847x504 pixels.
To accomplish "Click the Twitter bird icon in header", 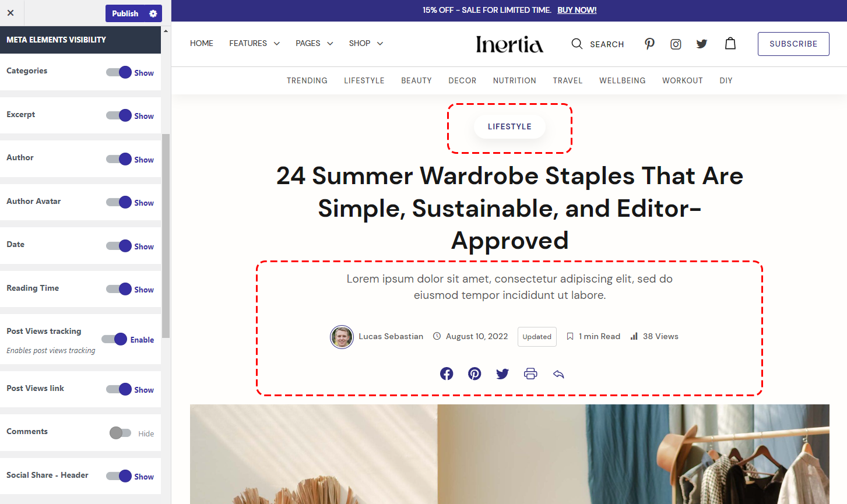I will pyautogui.click(x=702, y=44).
